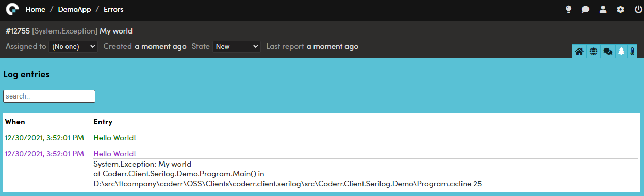Open the DemoApp breadcrumb link
This screenshot has height=196, width=644.
tap(74, 9)
